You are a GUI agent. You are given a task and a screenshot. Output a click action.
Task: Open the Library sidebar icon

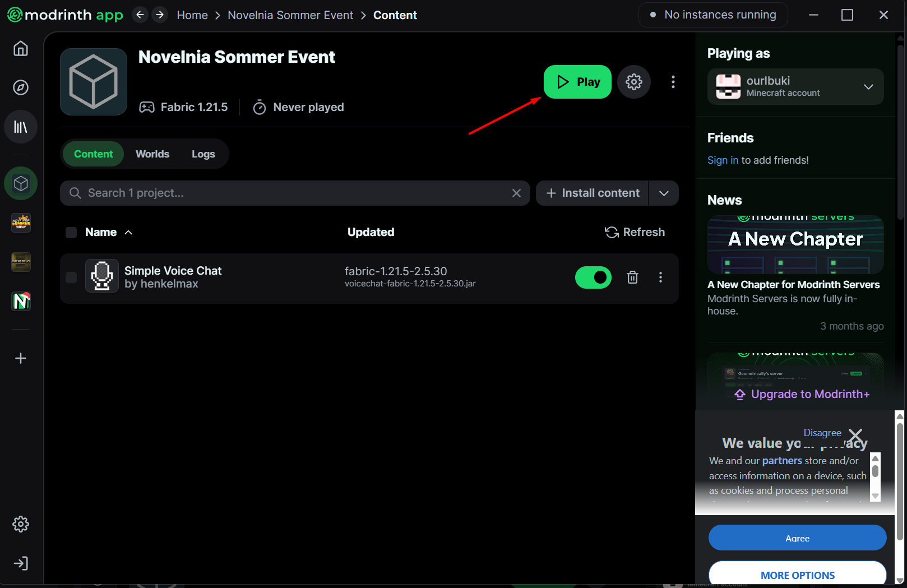tap(21, 127)
